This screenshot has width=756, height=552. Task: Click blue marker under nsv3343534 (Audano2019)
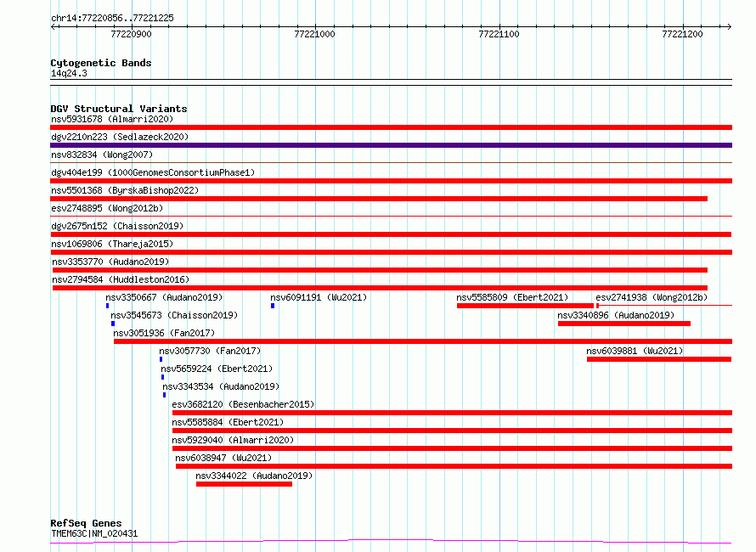point(165,395)
